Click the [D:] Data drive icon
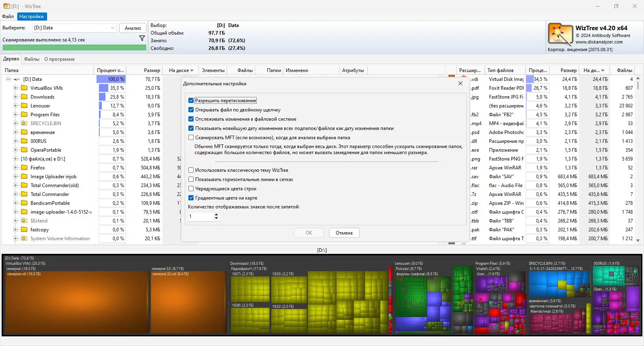This screenshot has width=644, height=346. coord(17,79)
